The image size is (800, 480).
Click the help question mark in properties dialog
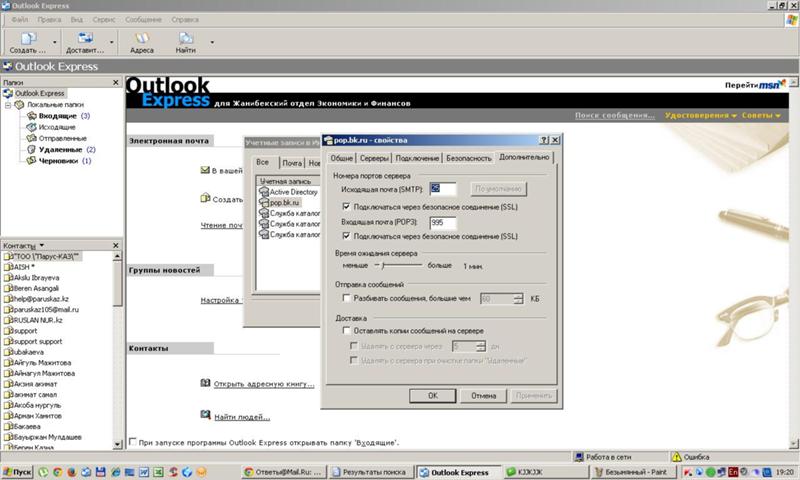(x=544, y=140)
